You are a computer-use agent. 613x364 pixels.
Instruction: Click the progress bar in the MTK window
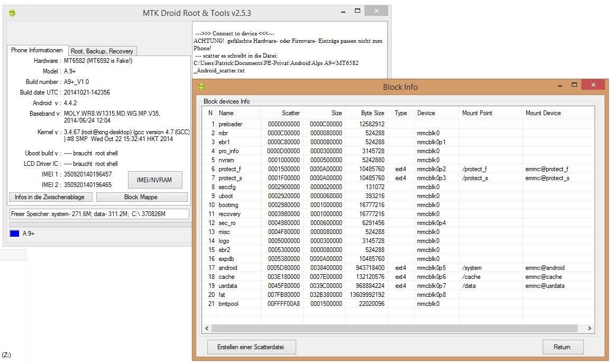pos(100,225)
